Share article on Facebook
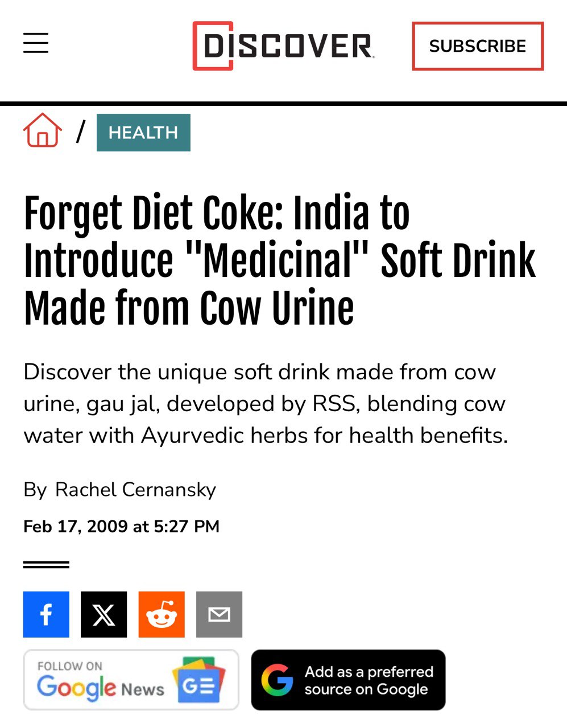The width and height of the screenshot is (567, 728). click(46, 614)
